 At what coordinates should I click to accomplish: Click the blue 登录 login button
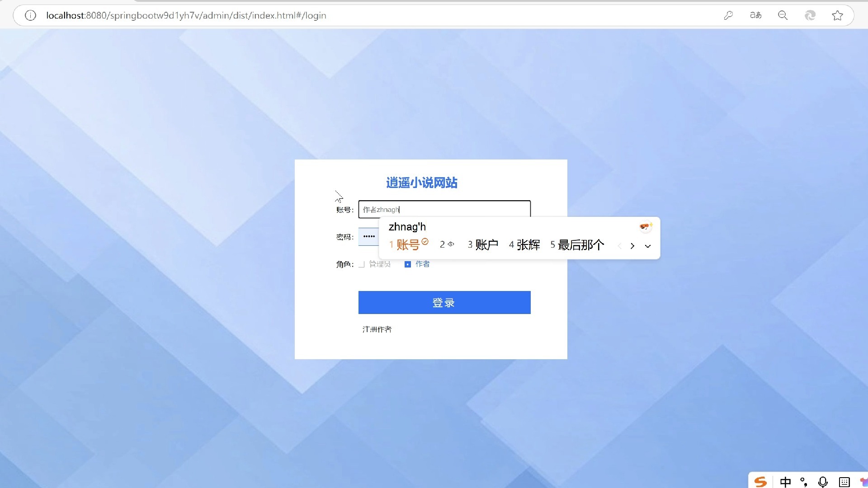pyautogui.click(x=444, y=302)
